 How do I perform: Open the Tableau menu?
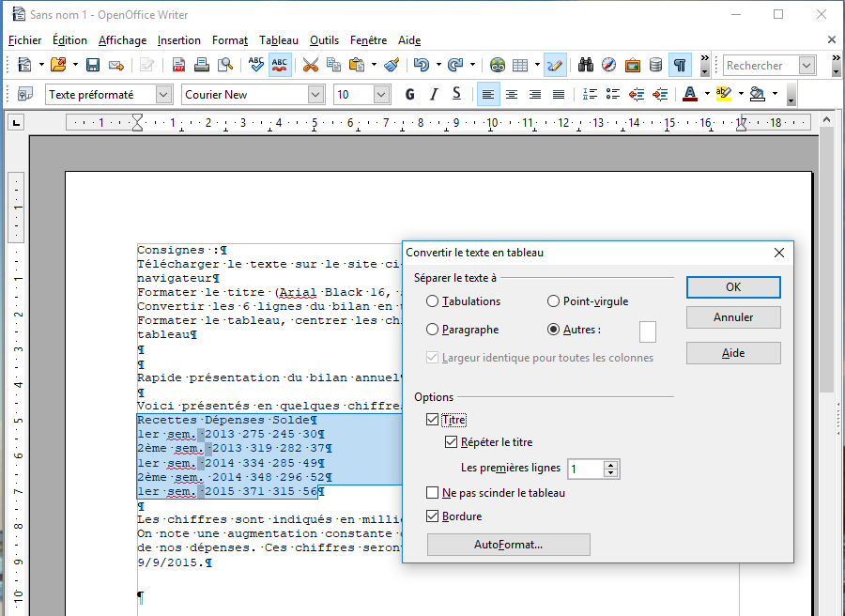pyautogui.click(x=279, y=40)
